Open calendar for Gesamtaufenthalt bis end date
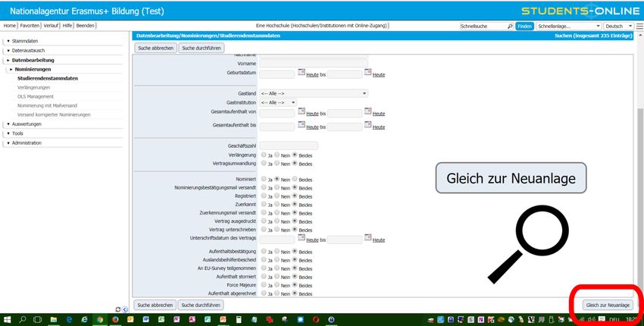Screen dimensions: 644x326 [x=367, y=124]
